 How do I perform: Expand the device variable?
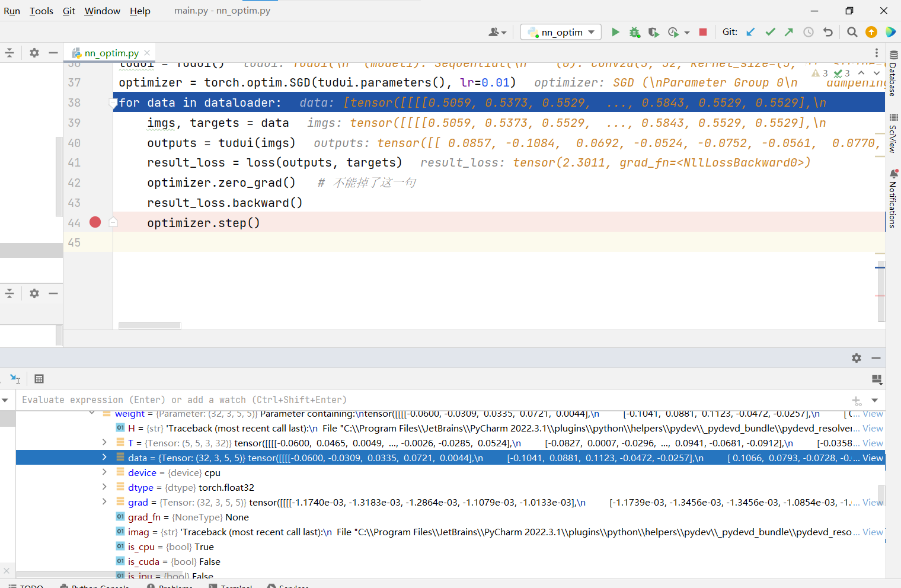pyautogui.click(x=104, y=472)
